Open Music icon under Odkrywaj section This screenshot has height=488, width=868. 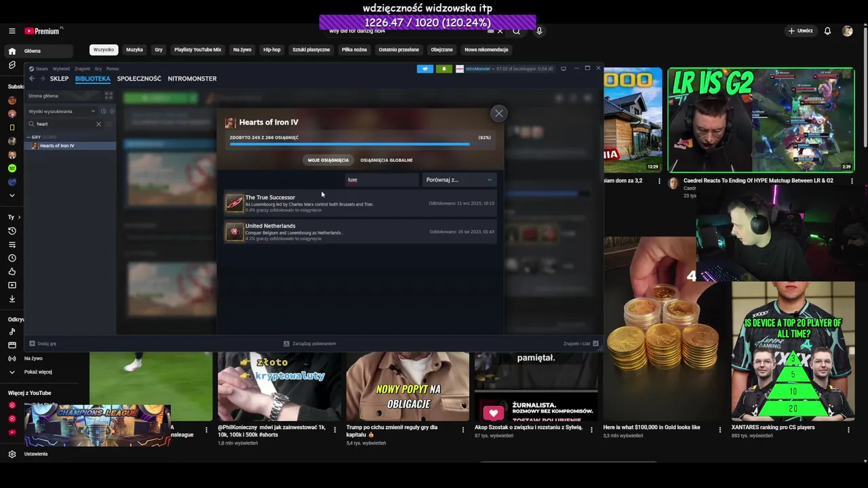click(12, 331)
